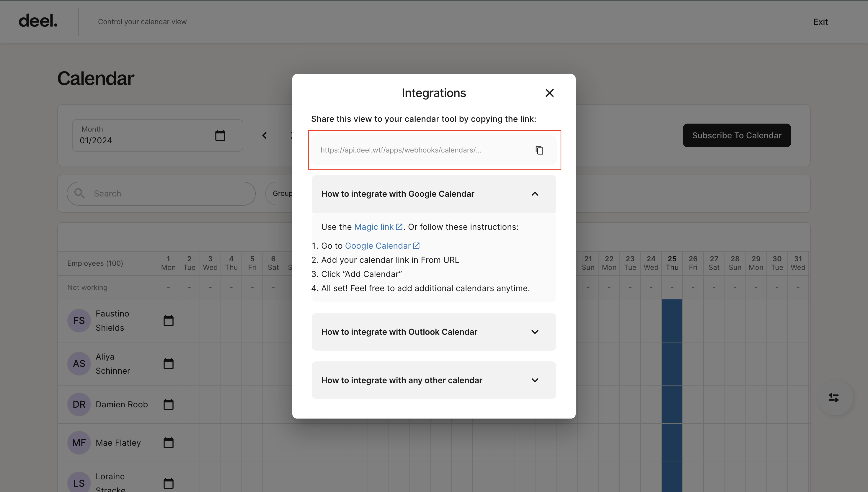Select the 31 Wed column header
Image resolution: width=868 pixels, height=492 pixels.
tap(798, 263)
